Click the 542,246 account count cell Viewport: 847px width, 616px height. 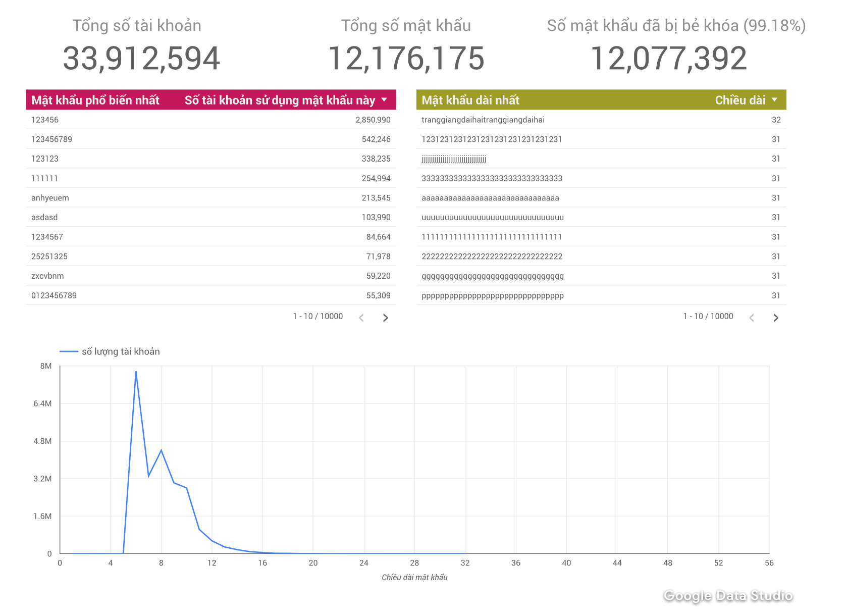click(376, 139)
